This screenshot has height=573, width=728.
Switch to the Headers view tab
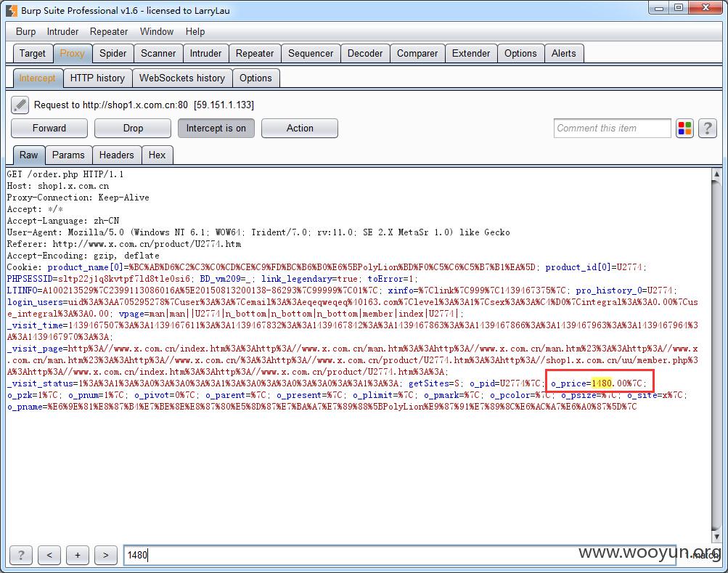[x=116, y=155]
